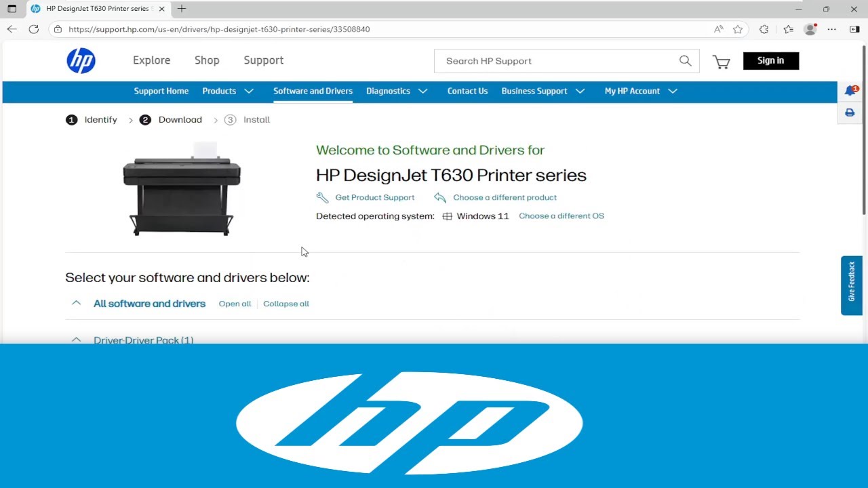Open browser extensions icon
The width and height of the screenshot is (868, 488).
click(764, 29)
